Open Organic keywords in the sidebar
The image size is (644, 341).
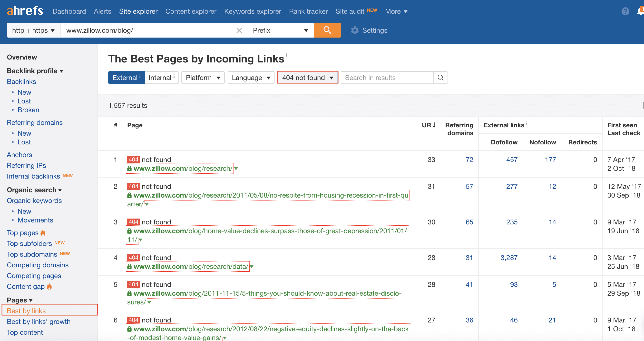tap(34, 201)
